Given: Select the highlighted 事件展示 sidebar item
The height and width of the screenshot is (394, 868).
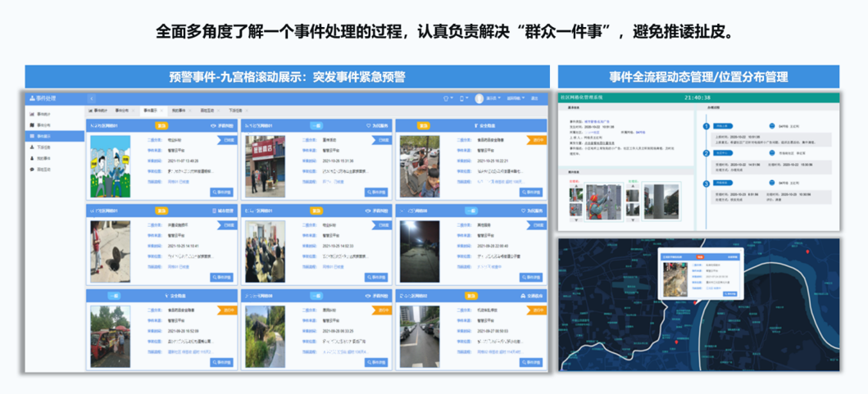Looking at the screenshot, I should pos(55,136).
